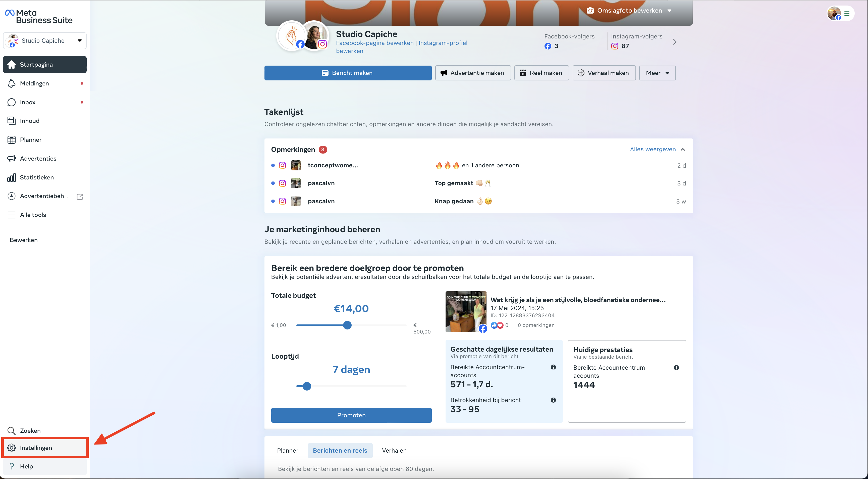Click the info icon beside Betrokkenheid bij bericht

553,400
